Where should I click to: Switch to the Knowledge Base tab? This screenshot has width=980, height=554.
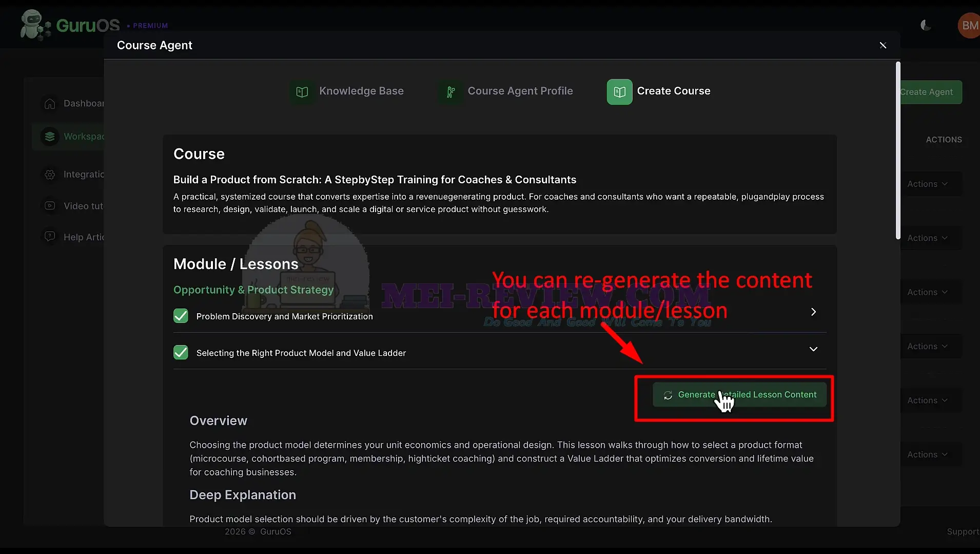pyautogui.click(x=347, y=91)
